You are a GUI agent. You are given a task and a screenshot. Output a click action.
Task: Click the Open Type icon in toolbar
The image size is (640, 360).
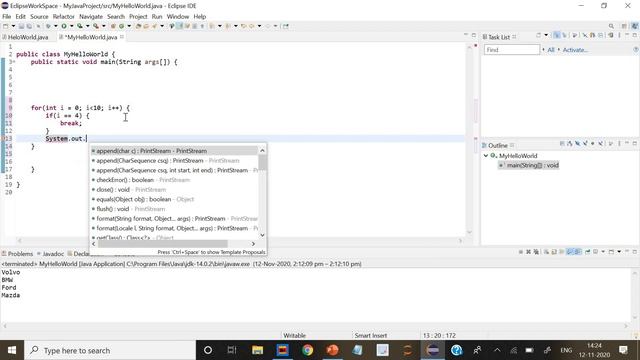(138, 26)
